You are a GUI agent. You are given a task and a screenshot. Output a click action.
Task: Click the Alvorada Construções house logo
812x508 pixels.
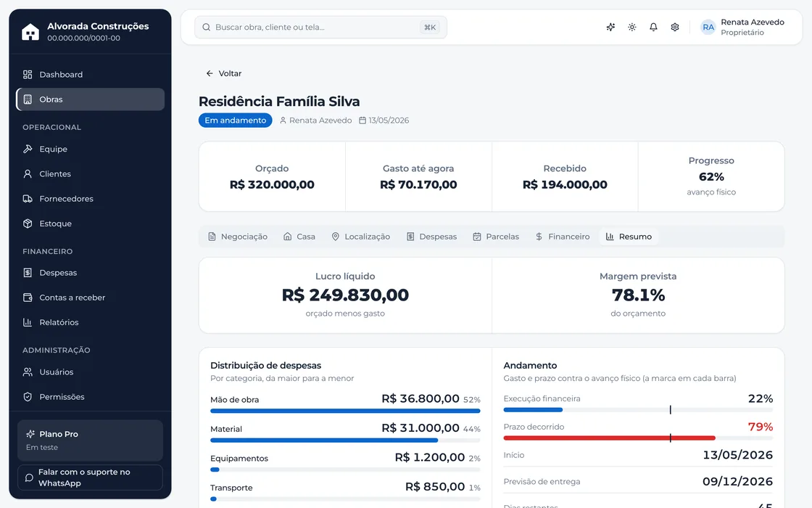coord(30,32)
